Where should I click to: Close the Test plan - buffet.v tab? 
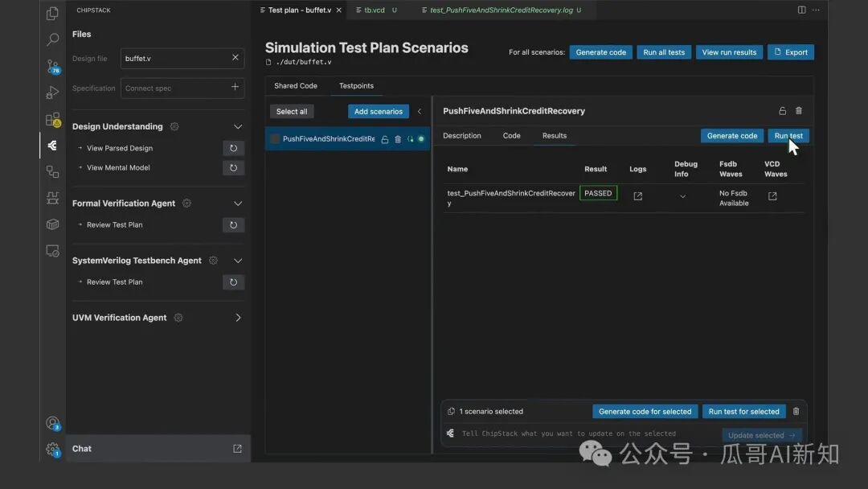coord(339,10)
